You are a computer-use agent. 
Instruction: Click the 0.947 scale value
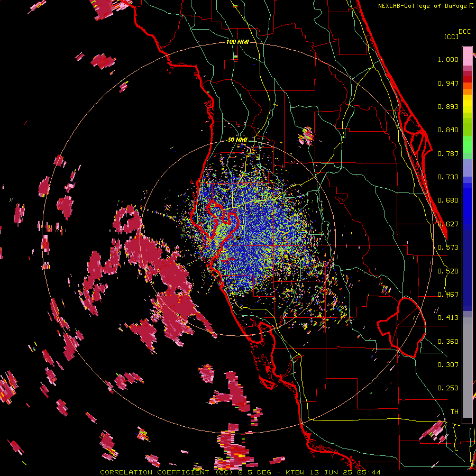click(x=448, y=83)
